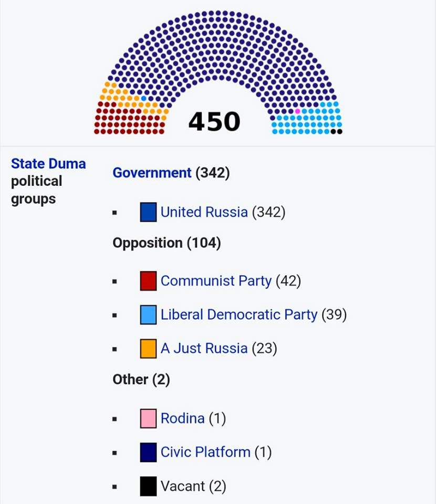Image resolution: width=436 pixels, height=504 pixels.
Task: Open the Rodina party link
Action: [x=182, y=418]
